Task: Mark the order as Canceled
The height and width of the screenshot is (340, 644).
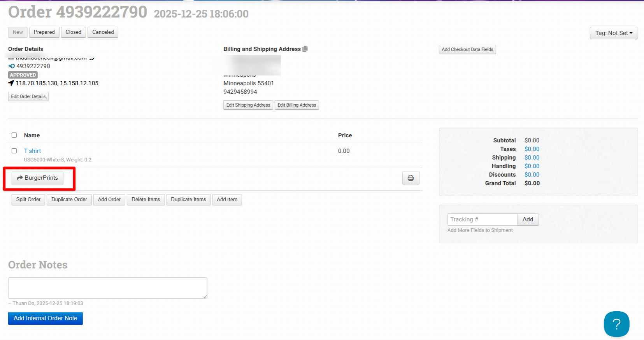Action: pos(103,32)
